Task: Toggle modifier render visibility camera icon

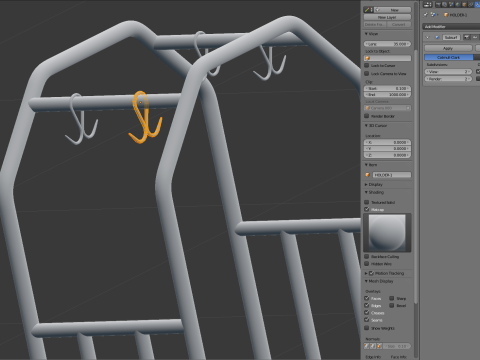Action: coord(467,37)
